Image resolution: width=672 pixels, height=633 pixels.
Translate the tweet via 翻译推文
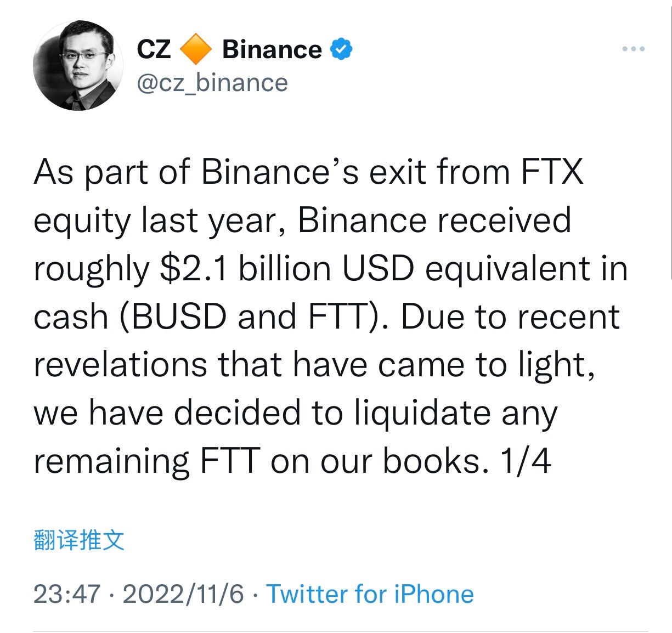[79, 540]
